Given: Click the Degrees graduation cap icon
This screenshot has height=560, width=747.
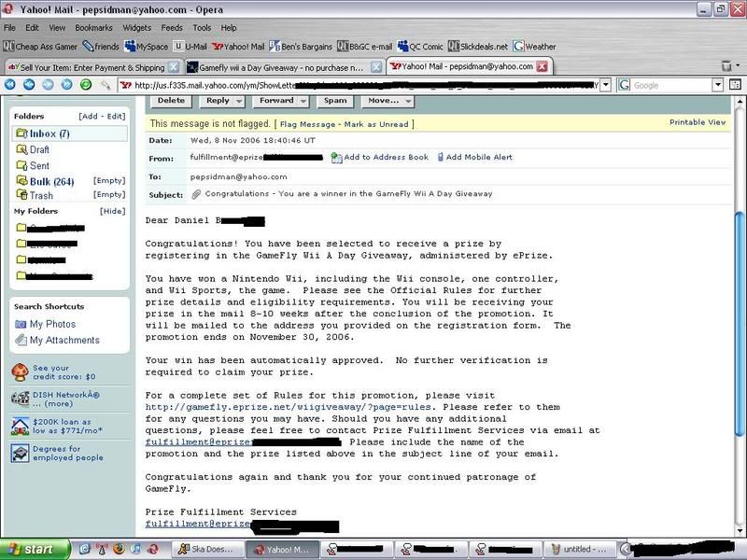Looking at the screenshot, I should [20, 454].
